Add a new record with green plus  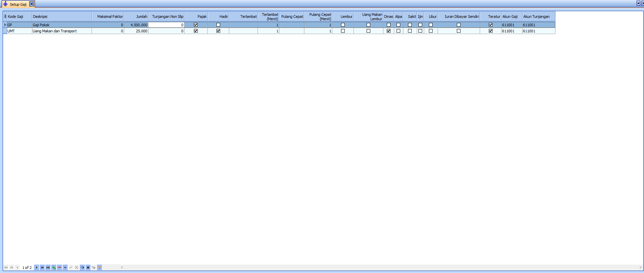coord(54,267)
